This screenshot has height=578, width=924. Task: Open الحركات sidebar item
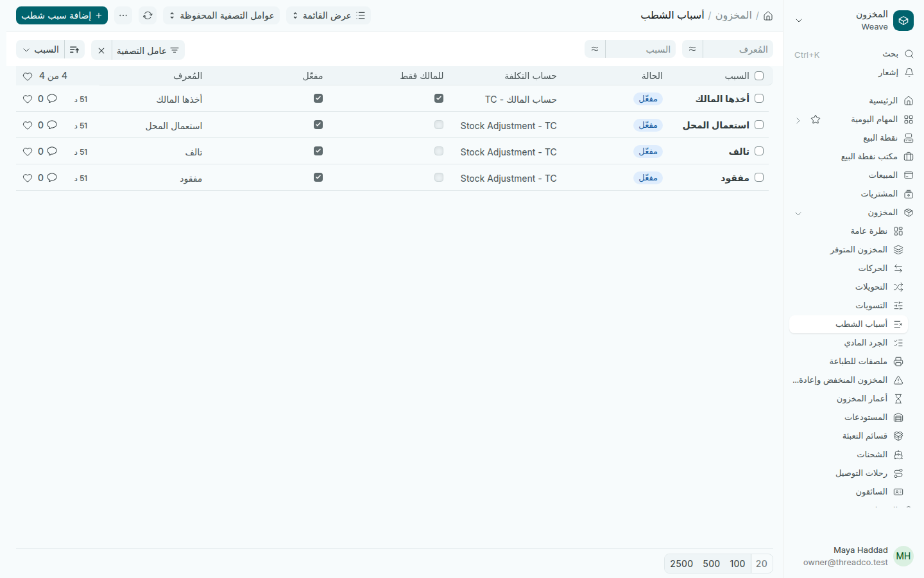[848, 268]
